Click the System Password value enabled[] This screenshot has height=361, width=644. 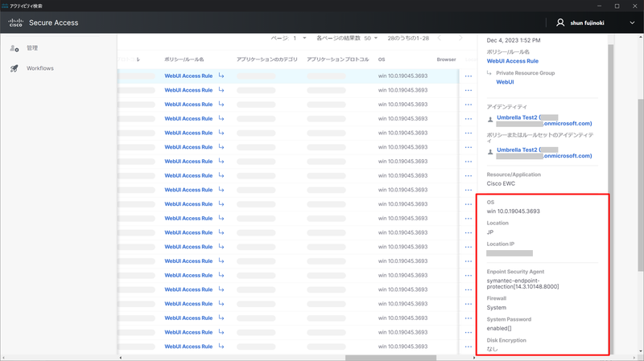pos(499,329)
